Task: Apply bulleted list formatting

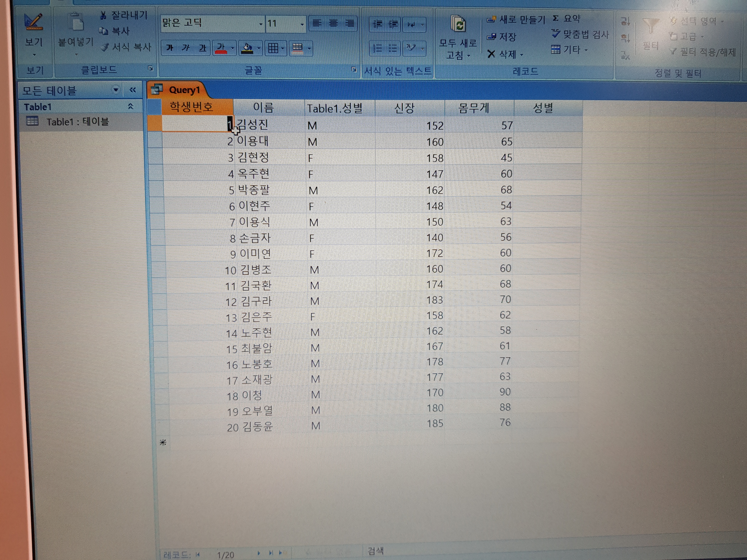Action: (x=392, y=48)
